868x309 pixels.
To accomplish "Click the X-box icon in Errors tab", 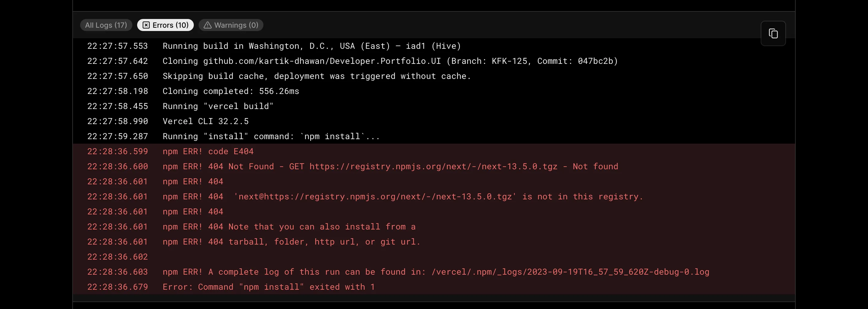I will click(146, 25).
